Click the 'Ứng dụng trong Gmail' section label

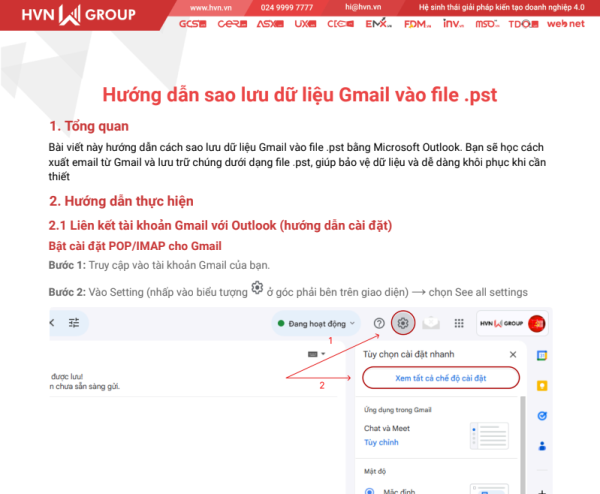click(x=398, y=410)
